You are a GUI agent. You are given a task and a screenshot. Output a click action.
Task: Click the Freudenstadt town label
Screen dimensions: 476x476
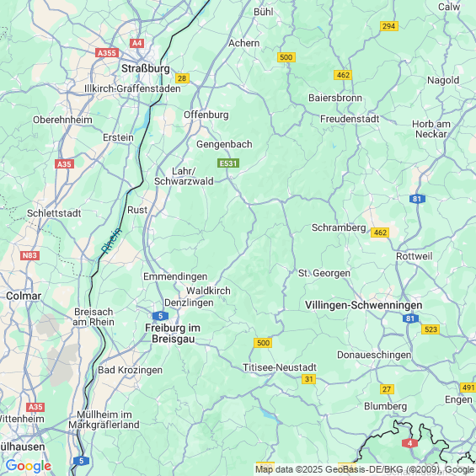[x=350, y=119]
